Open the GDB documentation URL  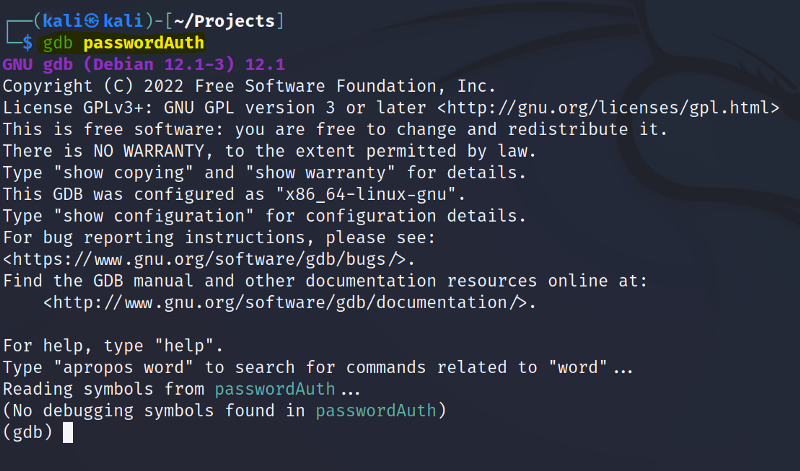click(x=290, y=302)
